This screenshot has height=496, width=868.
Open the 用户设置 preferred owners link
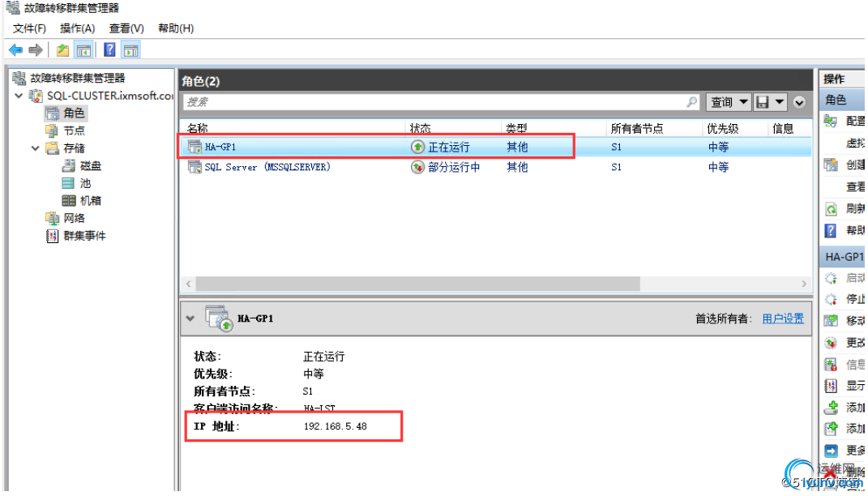pyautogui.click(x=783, y=319)
